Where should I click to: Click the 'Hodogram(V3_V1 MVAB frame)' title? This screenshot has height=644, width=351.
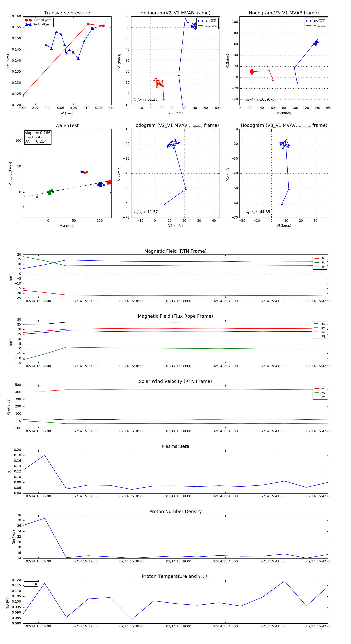click(x=284, y=13)
